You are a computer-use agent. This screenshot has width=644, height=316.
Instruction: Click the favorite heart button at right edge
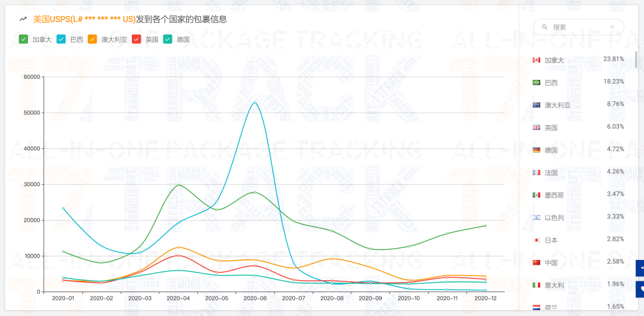point(640,289)
